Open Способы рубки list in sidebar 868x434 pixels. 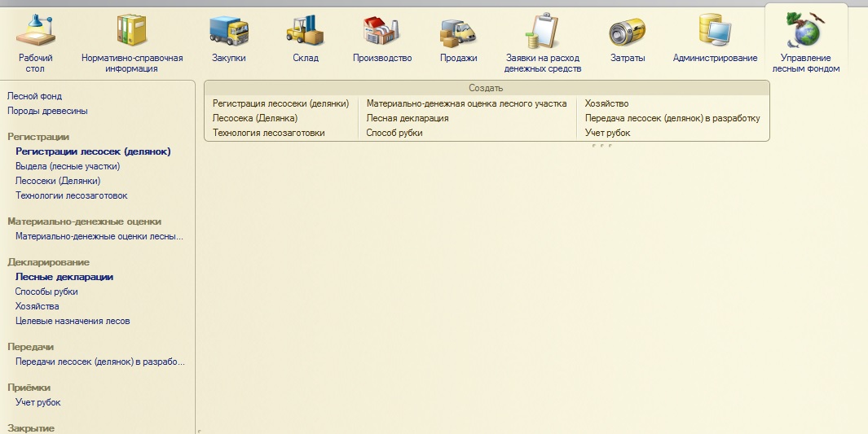coord(46,292)
